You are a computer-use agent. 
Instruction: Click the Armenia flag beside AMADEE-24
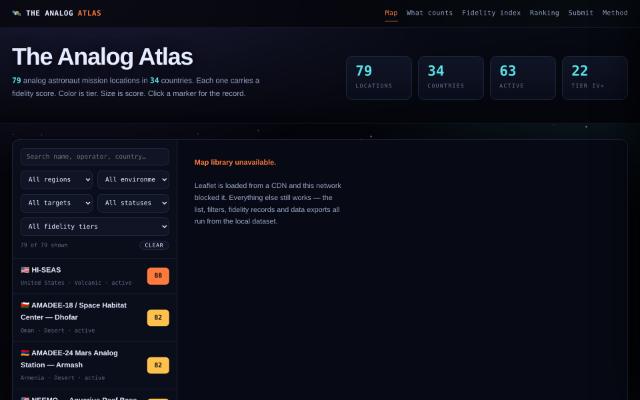[25, 353]
